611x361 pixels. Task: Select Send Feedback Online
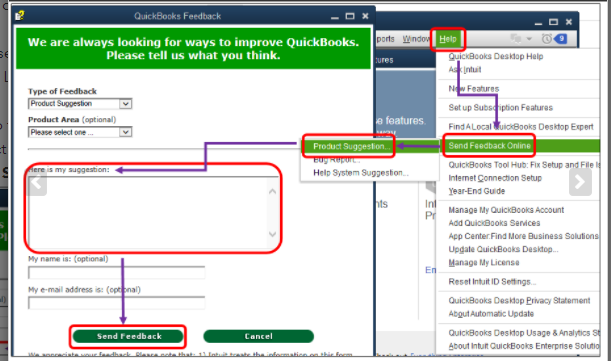(x=489, y=146)
